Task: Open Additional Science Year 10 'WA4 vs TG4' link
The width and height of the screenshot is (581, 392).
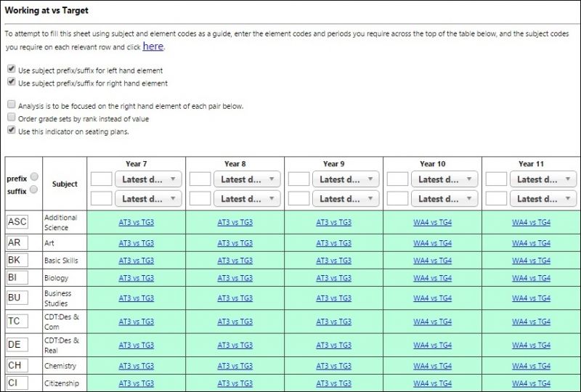Action: tap(432, 222)
